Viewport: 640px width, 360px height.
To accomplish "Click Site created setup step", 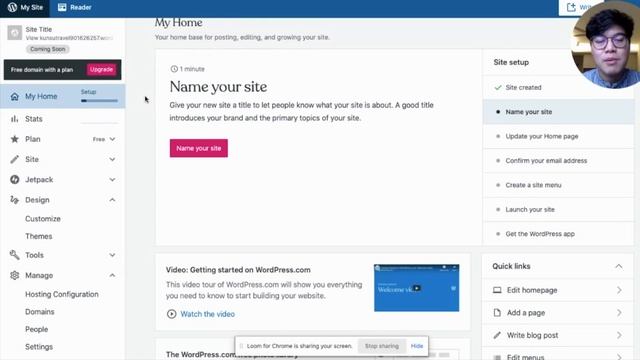I will (x=558, y=87).
